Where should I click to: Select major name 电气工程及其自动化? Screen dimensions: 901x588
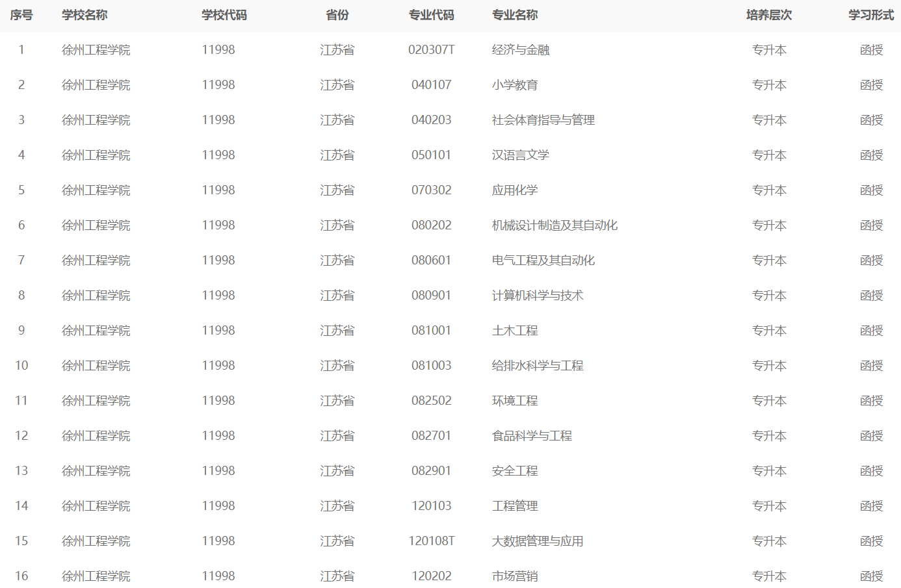click(x=543, y=261)
